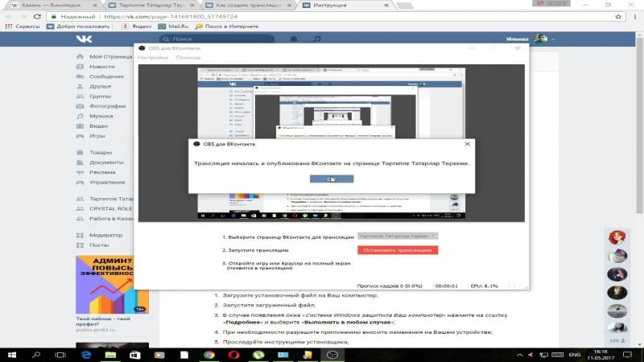Open Windows Start menu

coord(11,355)
